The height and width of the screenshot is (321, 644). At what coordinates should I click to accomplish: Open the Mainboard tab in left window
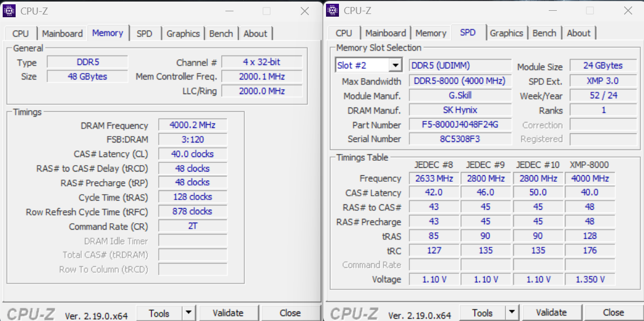[x=62, y=34]
